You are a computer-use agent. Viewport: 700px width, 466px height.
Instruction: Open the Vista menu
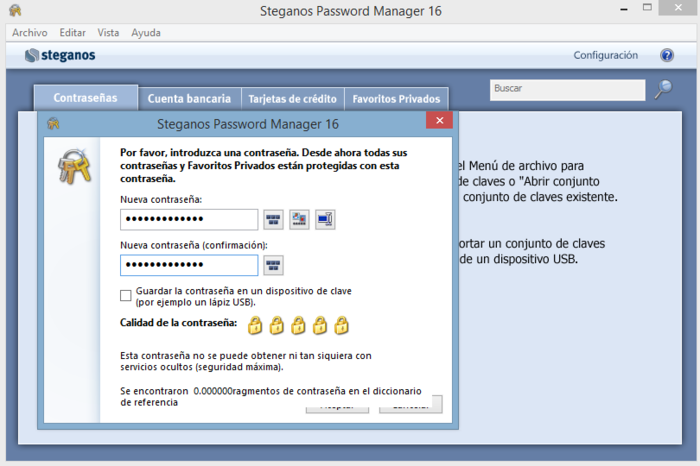click(x=108, y=33)
